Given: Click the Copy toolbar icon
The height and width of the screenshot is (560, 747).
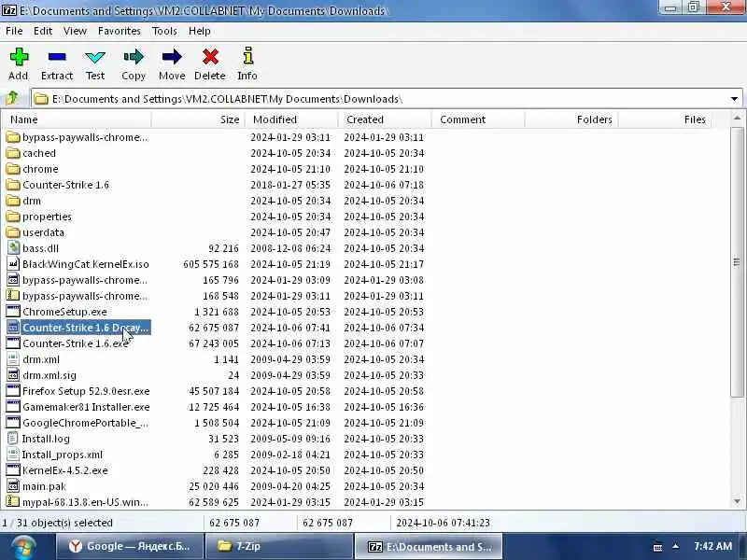Looking at the screenshot, I should pyautogui.click(x=134, y=57).
